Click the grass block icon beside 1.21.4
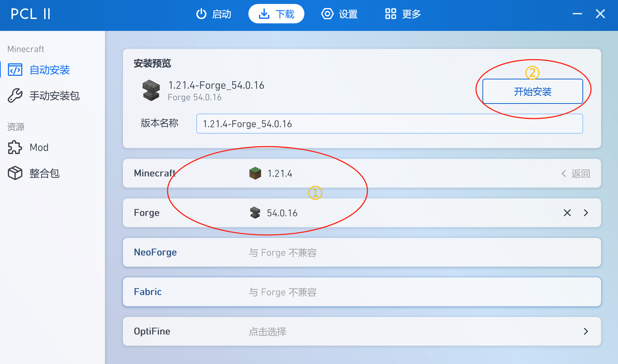 [x=255, y=173]
